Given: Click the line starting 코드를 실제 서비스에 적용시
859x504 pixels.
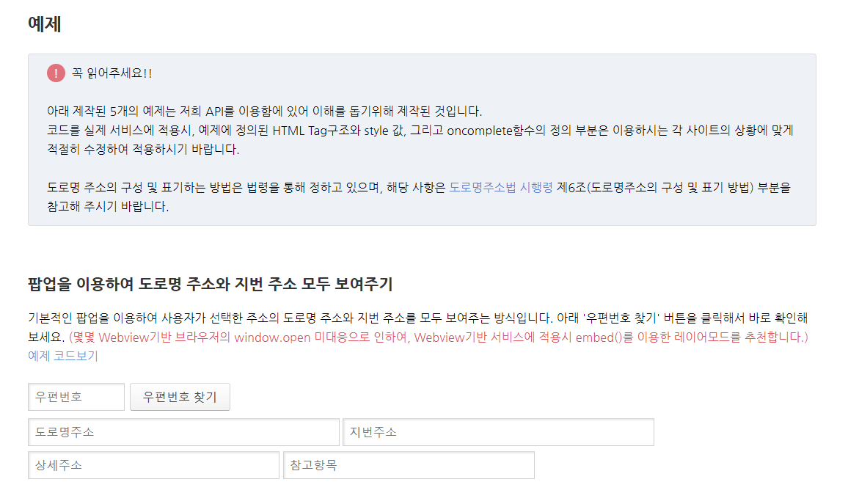Looking at the screenshot, I should coord(420,131).
